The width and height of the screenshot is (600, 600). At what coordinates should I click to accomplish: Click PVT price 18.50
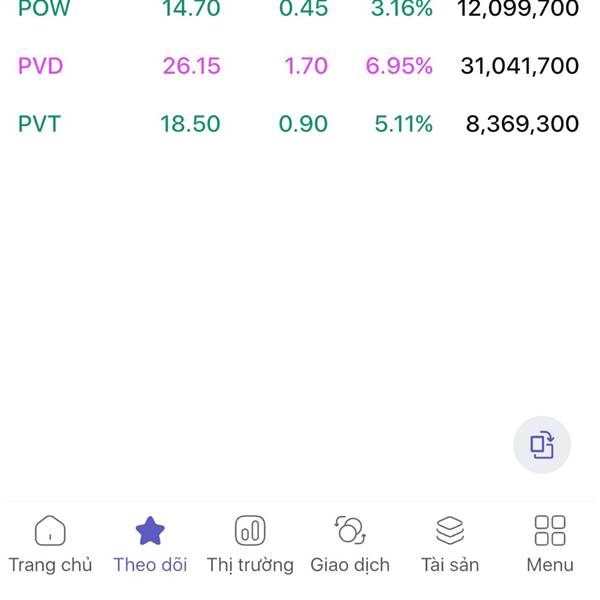click(x=190, y=124)
